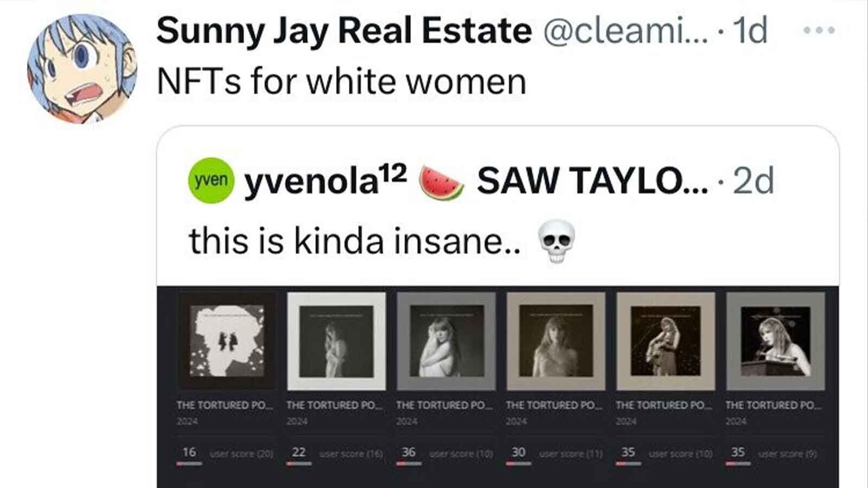Open the guitar-performance album cover scored 35
Image resolution: width=868 pixels, height=488 pixels.
666,341
